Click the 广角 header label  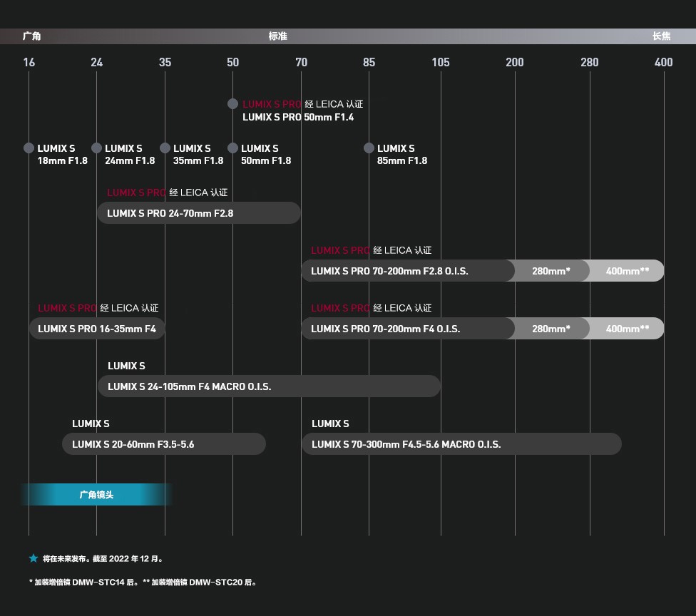coord(32,36)
